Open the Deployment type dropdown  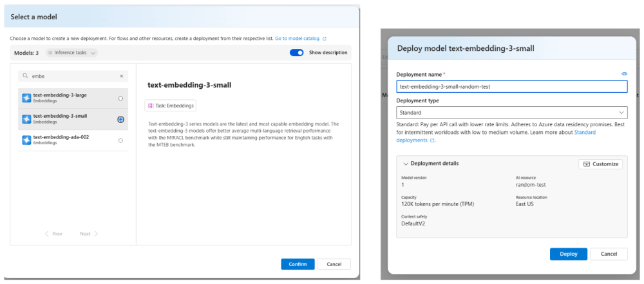pyautogui.click(x=512, y=112)
